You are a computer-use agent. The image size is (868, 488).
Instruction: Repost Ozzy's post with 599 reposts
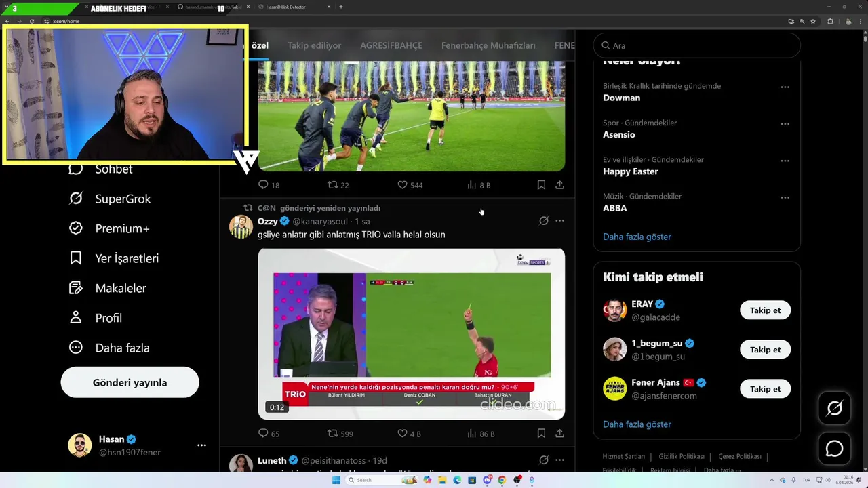(x=340, y=434)
